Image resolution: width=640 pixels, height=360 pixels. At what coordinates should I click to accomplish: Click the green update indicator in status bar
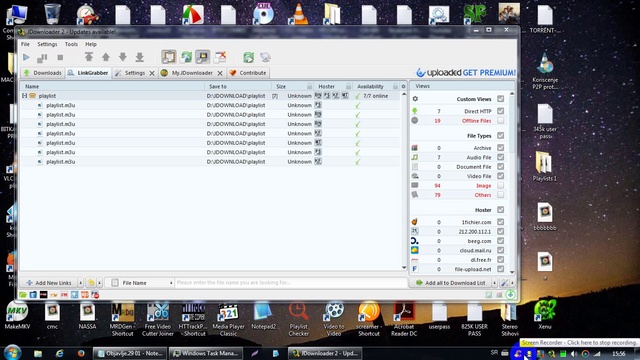click(510, 294)
